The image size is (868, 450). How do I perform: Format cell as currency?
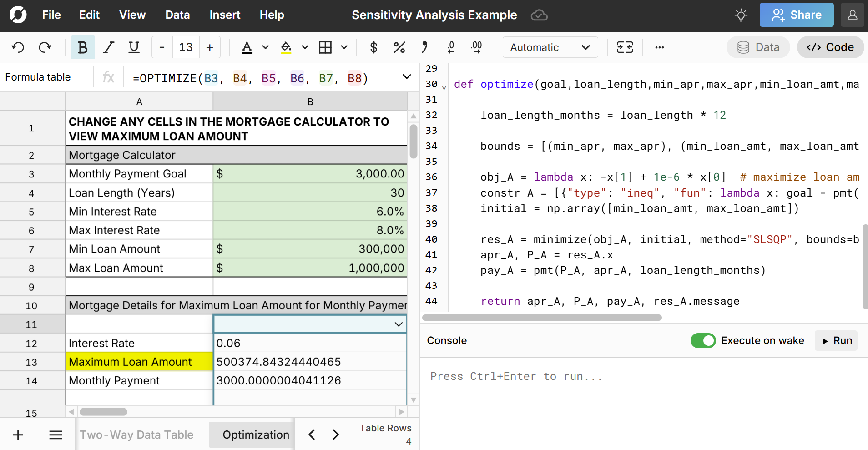coord(373,47)
